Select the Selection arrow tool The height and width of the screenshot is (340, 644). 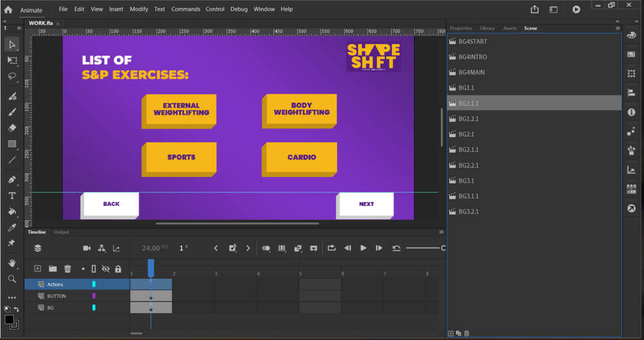coord(12,45)
